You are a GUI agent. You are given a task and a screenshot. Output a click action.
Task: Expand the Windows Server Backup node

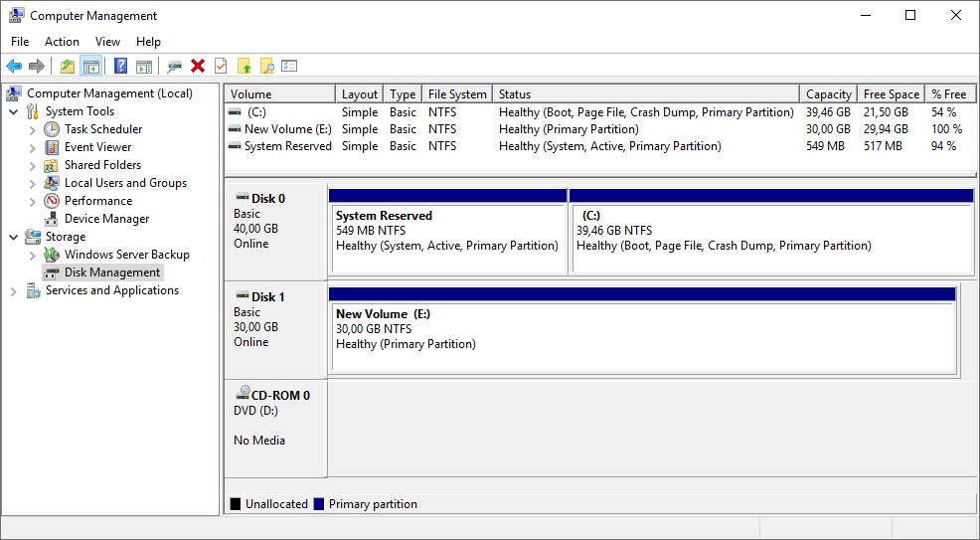pyautogui.click(x=33, y=255)
